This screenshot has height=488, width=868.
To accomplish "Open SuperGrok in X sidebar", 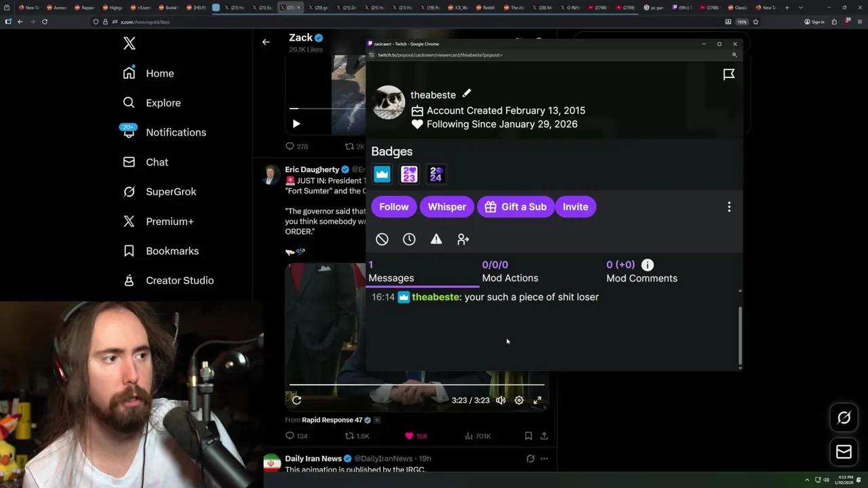I will (159, 192).
